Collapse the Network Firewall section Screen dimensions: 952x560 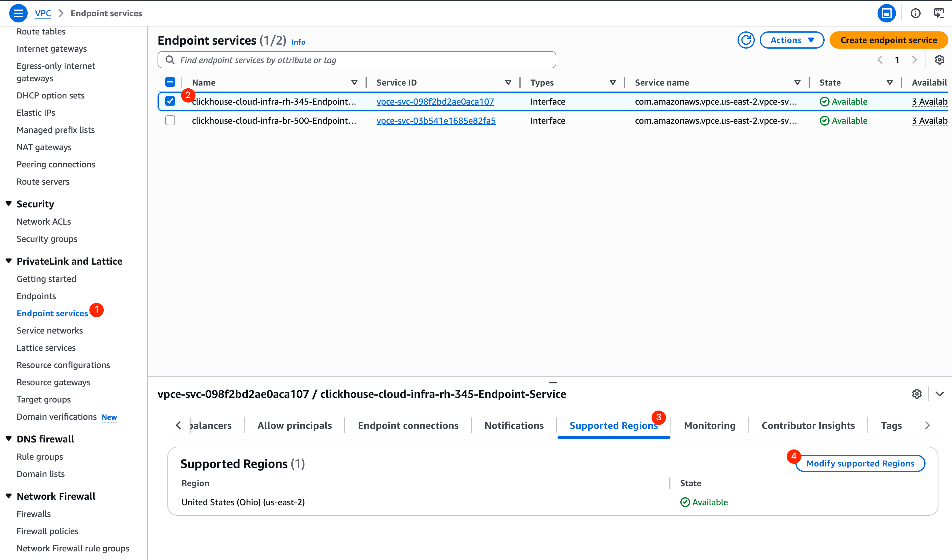click(9, 496)
